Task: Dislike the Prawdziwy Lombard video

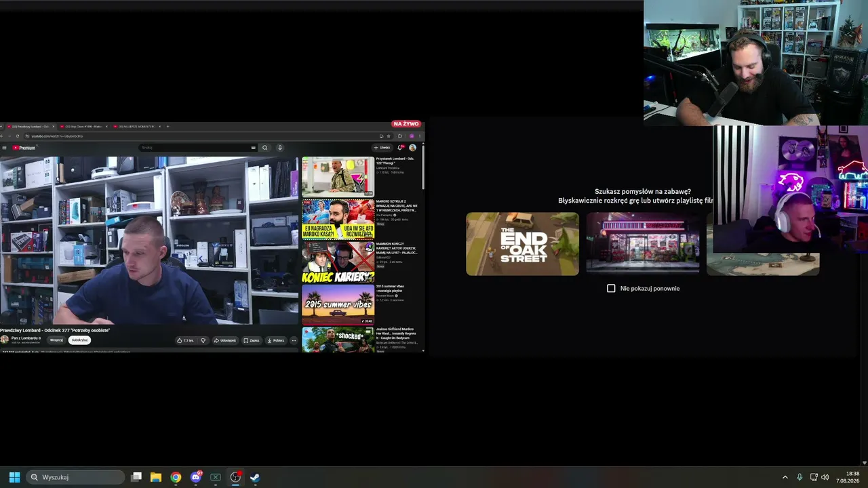Action: 203,340
